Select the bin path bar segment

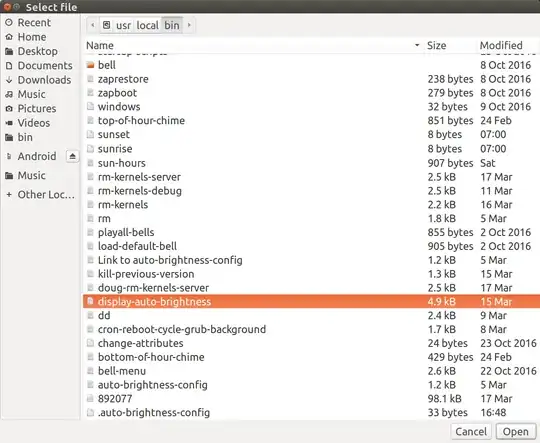click(x=172, y=25)
